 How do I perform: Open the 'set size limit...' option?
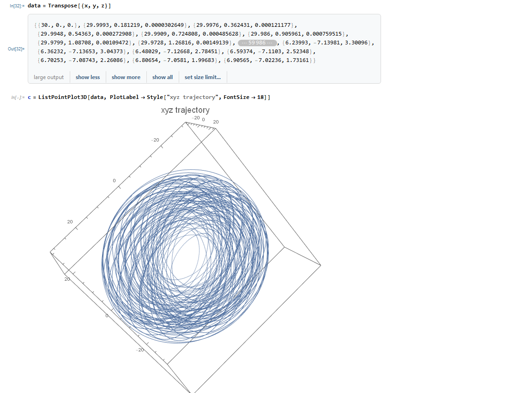pyautogui.click(x=202, y=77)
